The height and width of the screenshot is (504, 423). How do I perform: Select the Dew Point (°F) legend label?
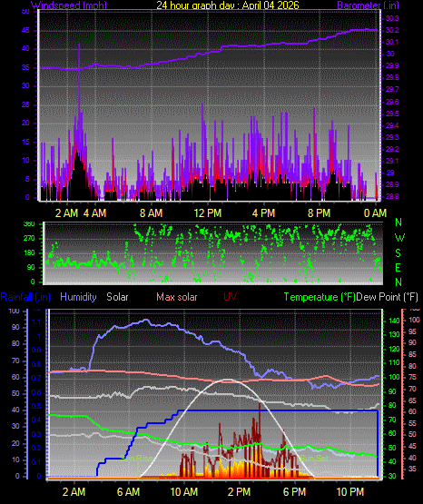[x=388, y=297]
